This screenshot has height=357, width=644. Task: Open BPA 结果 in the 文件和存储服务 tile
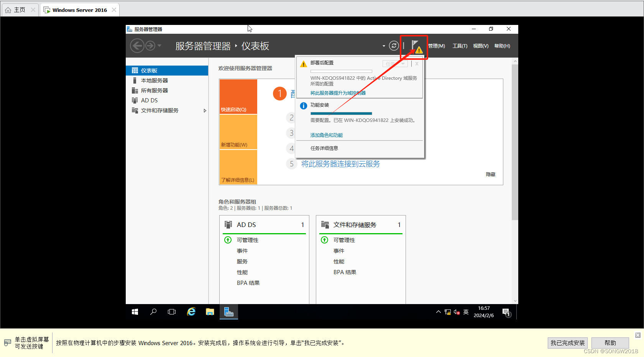tap(345, 272)
